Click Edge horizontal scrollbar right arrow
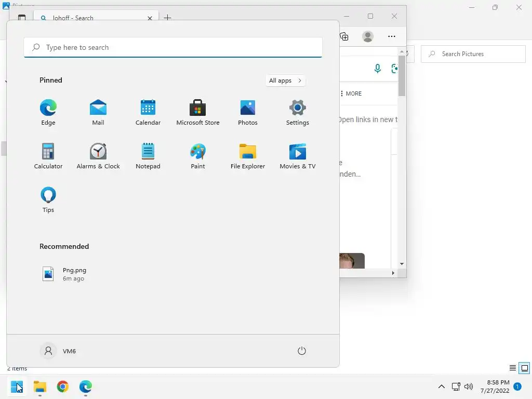The width and height of the screenshot is (532, 399). (393, 273)
